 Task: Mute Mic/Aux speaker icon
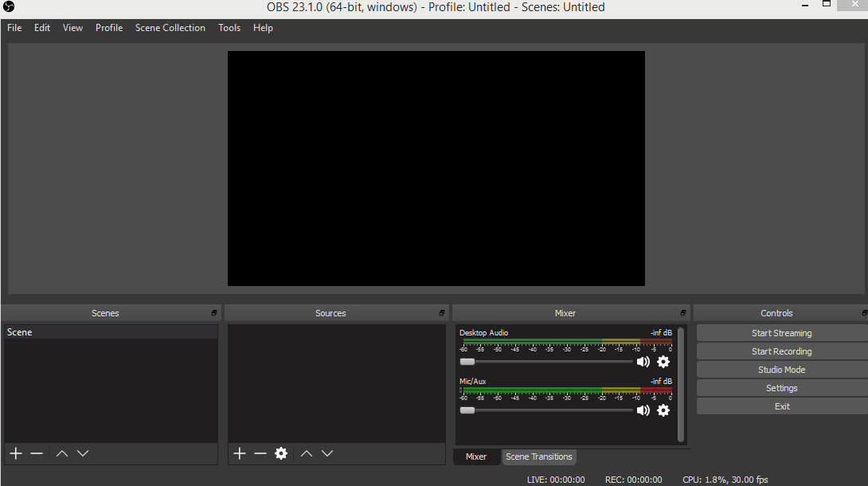[643, 410]
